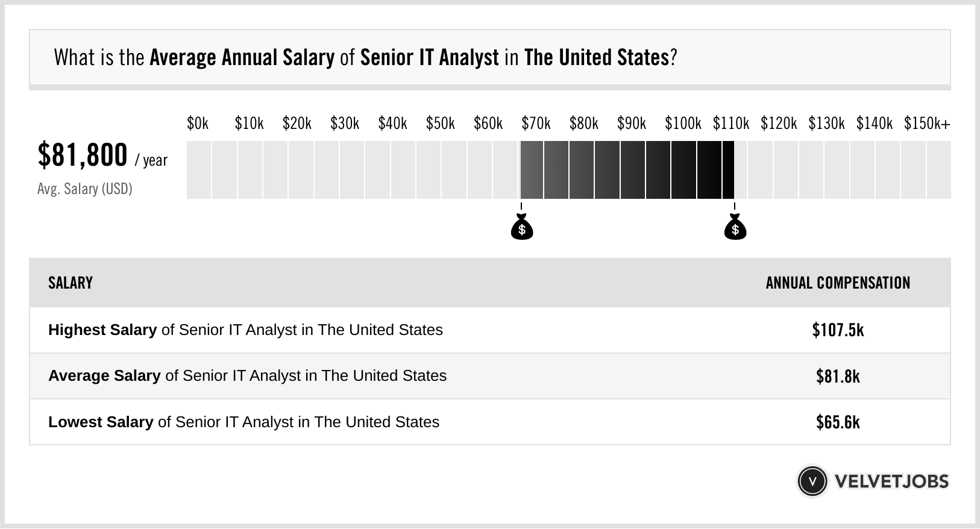
Task: Click the VelvetJobs circular logo icon
Action: (812, 481)
